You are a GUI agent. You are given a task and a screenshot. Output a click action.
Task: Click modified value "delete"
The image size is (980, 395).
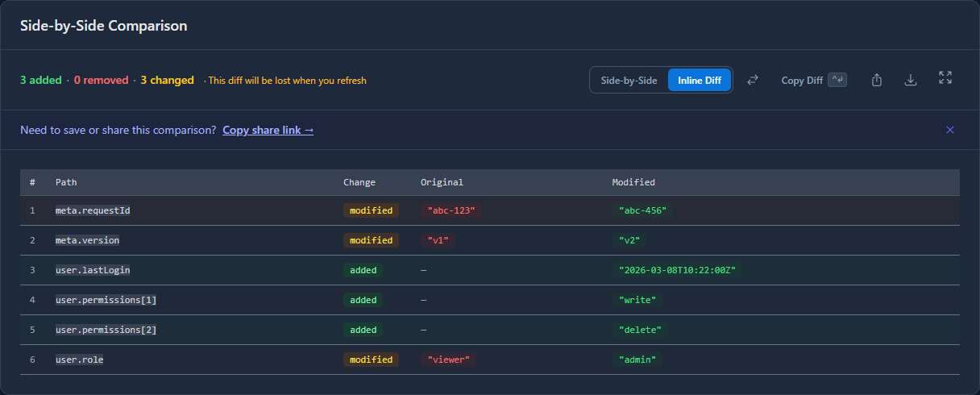641,330
